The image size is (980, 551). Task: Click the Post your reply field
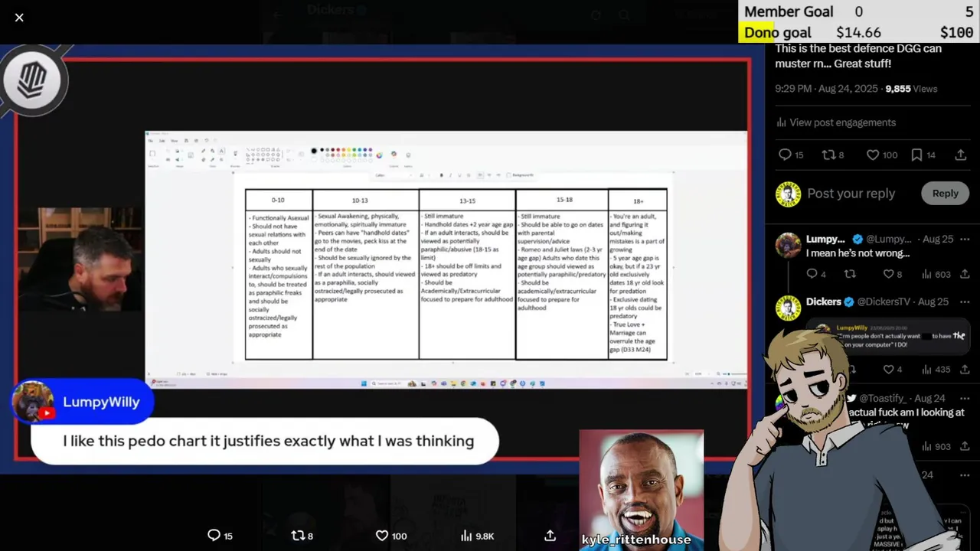(x=851, y=194)
